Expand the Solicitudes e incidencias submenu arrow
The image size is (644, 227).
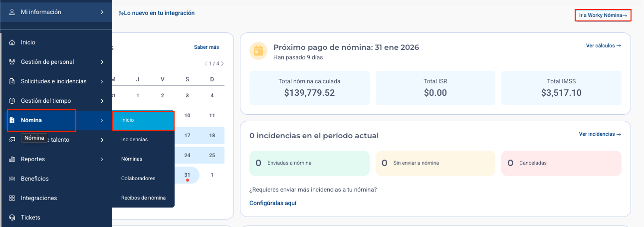[x=102, y=81]
